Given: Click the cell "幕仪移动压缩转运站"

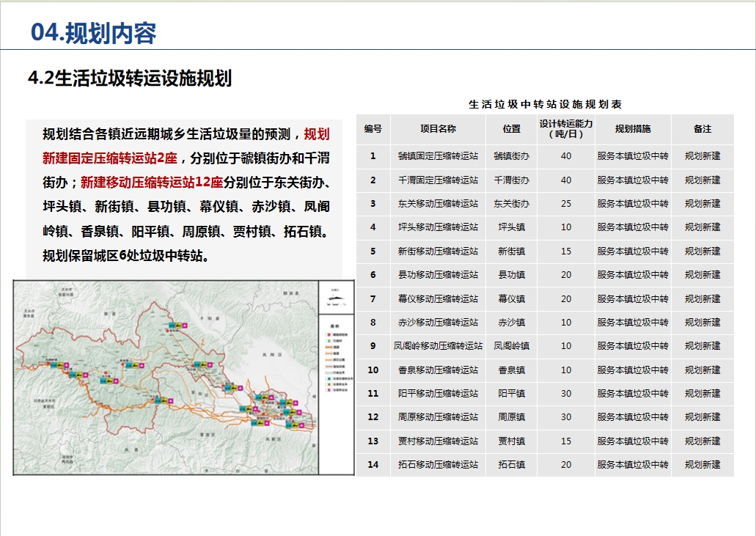Looking at the screenshot, I should pos(438,299).
